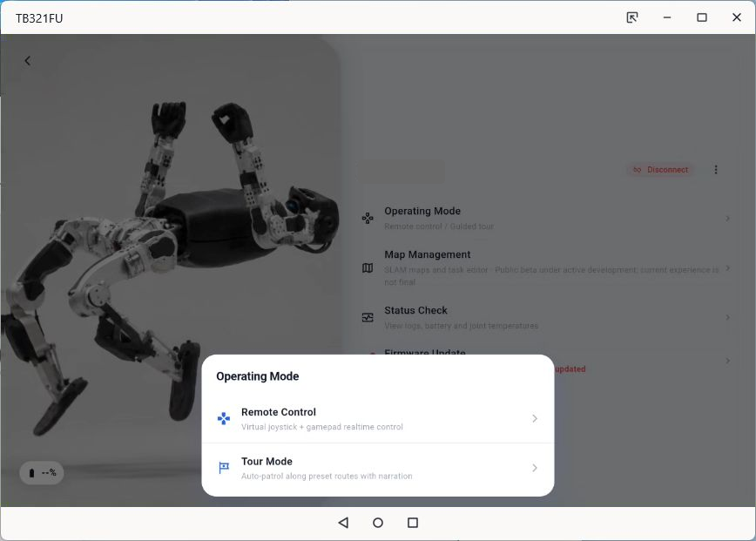
Task: Click 'View logs, battery and joint temperatures' text
Action: coord(461,326)
